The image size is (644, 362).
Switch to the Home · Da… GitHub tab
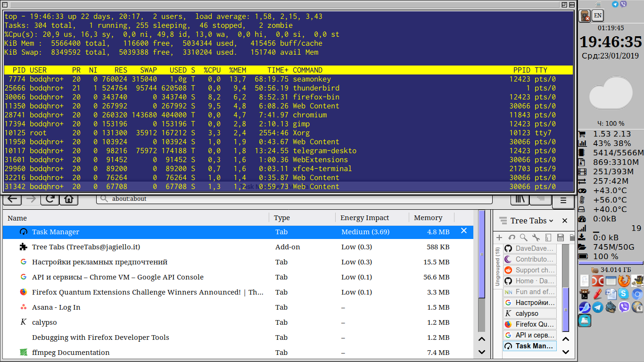point(530,281)
